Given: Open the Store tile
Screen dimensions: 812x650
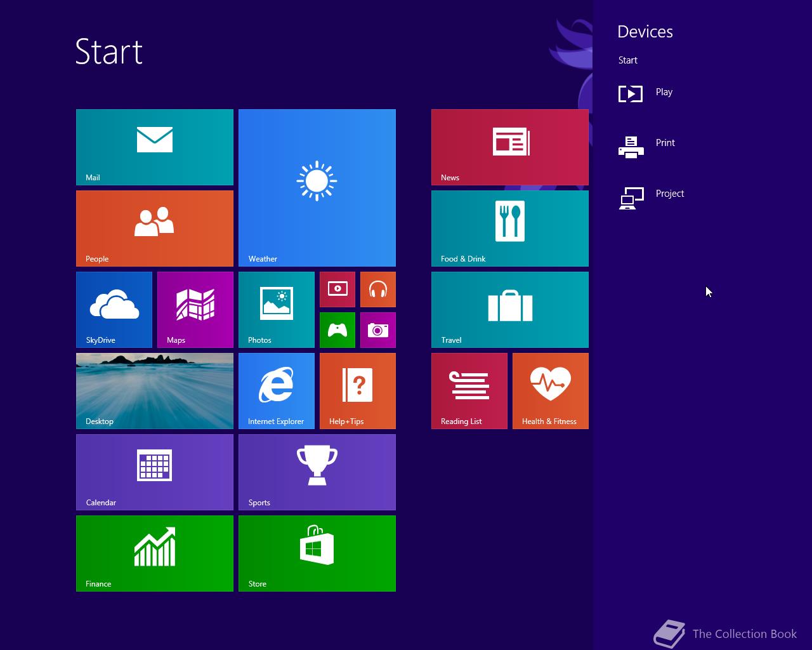Looking at the screenshot, I should [317, 554].
